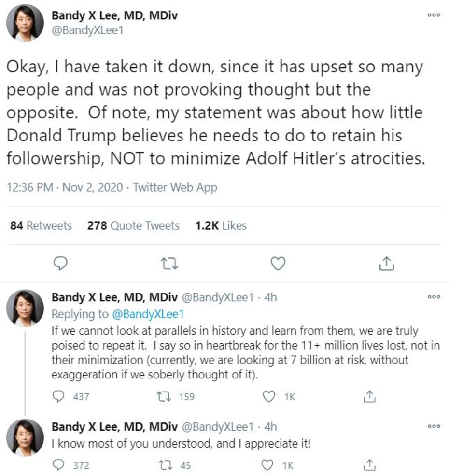Share the 'parallels in history' reply
Image resolution: width=449 pixels, height=476 pixels.
[x=369, y=397]
